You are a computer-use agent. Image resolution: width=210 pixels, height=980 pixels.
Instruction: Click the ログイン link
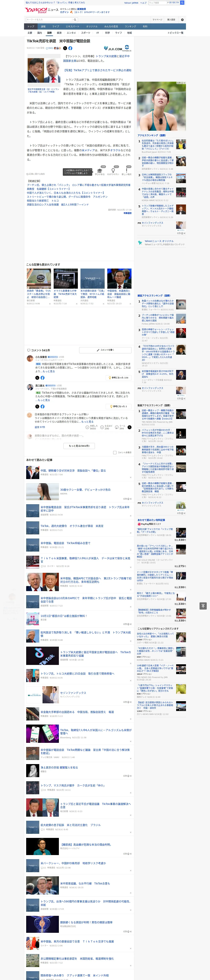click(x=64, y=12)
